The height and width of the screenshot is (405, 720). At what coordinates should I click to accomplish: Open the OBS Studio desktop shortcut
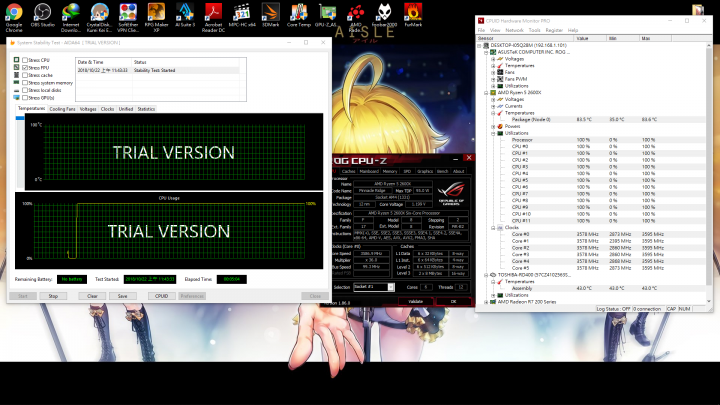click(42, 16)
